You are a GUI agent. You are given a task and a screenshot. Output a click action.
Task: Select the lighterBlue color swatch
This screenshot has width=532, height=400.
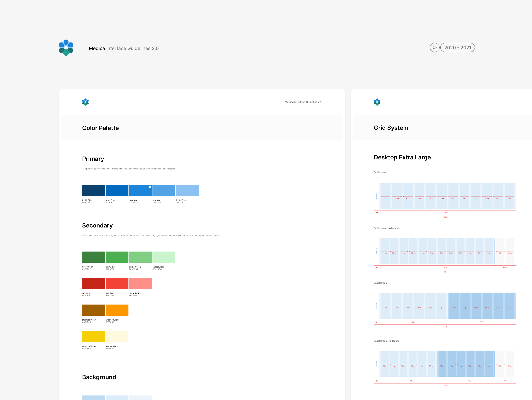pyautogui.click(x=187, y=190)
